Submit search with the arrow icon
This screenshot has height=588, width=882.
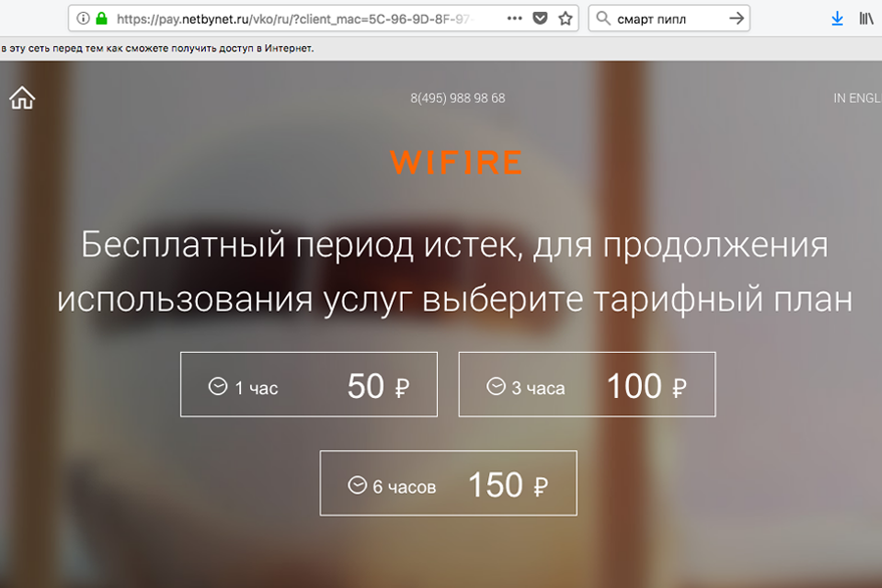[x=736, y=19]
